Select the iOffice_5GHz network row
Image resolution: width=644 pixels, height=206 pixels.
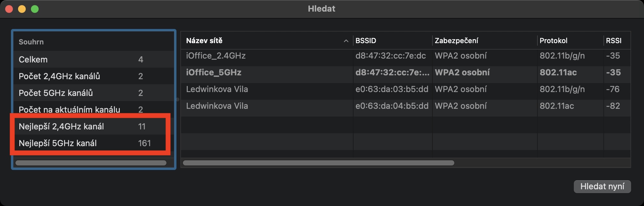coord(213,73)
